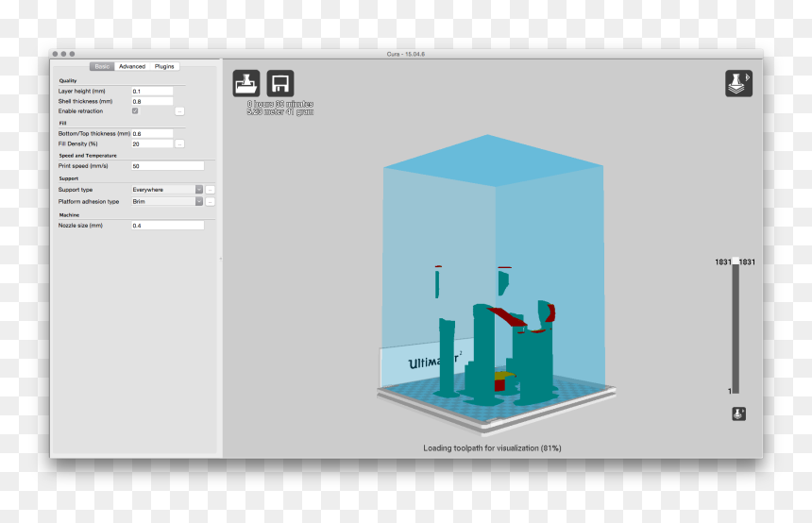
Task: Click the 'Loading toolpath for visualization' status text
Action: click(x=492, y=447)
